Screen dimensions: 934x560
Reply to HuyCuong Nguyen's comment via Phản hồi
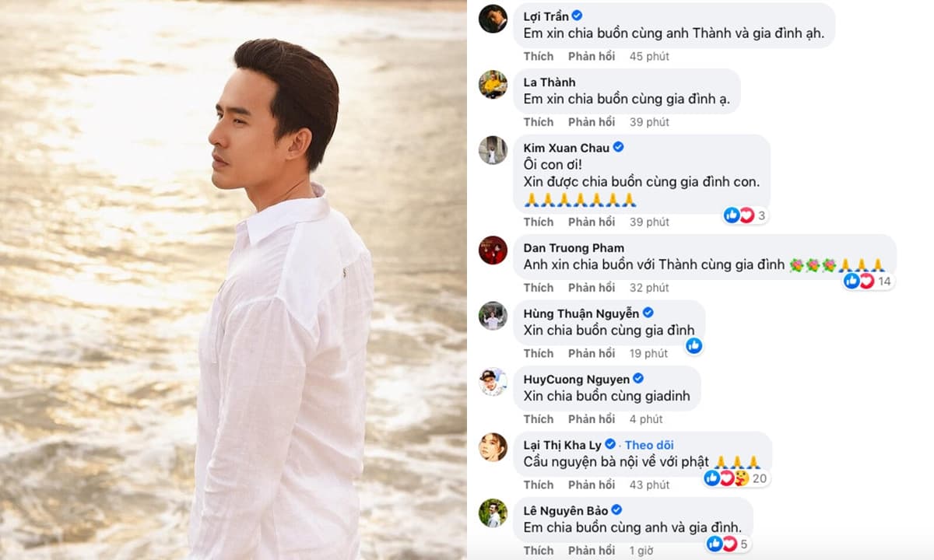[x=592, y=419]
